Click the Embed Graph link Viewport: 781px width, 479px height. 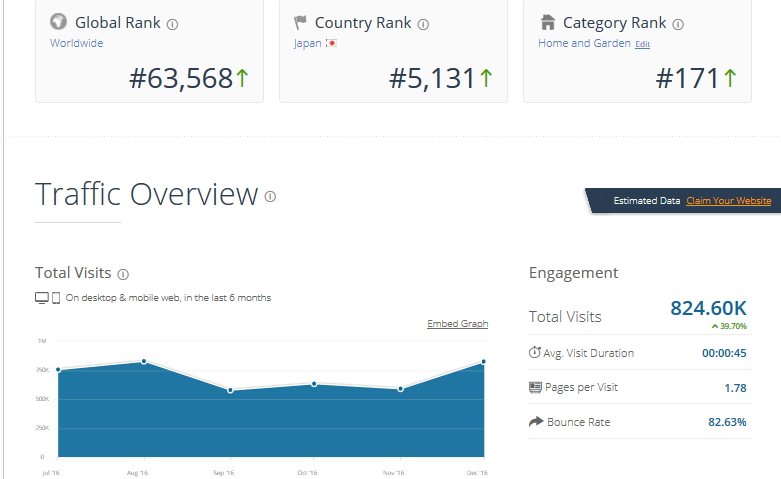tap(457, 324)
